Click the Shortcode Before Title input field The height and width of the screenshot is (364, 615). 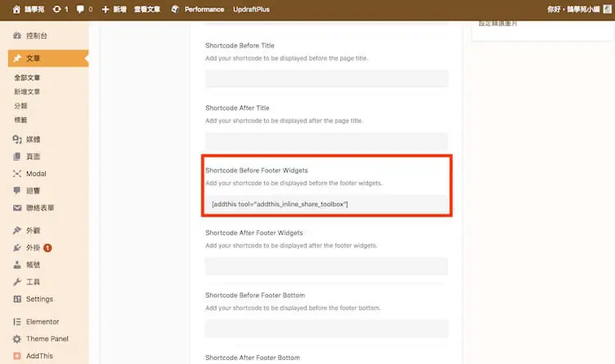click(326, 80)
